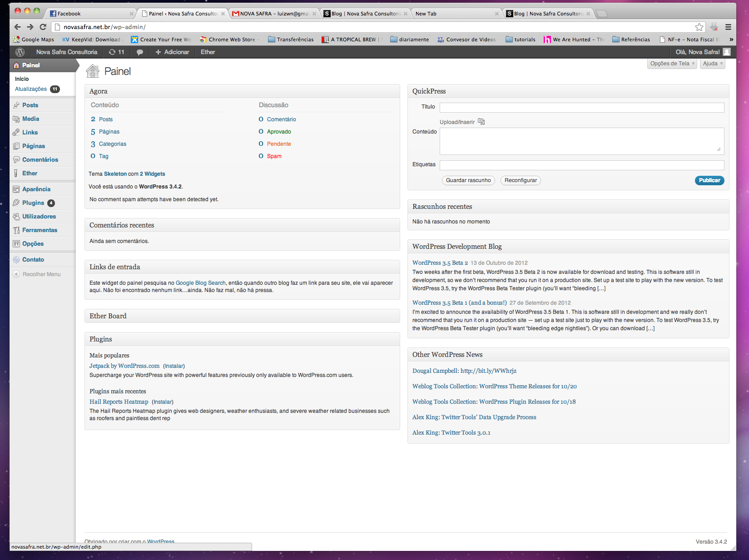Click the comments bubble in admin bar
The width and height of the screenshot is (749, 560).
pos(140,52)
